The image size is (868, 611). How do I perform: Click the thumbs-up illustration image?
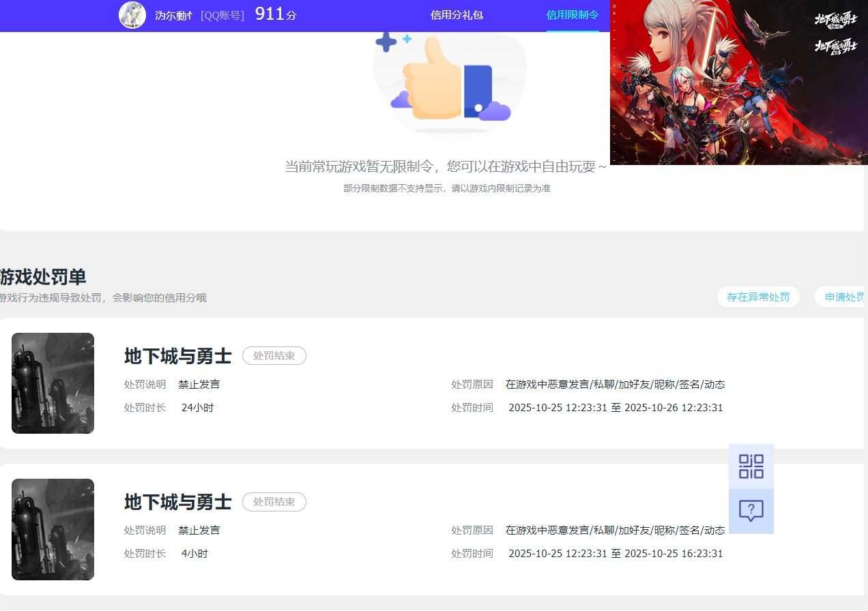450,82
